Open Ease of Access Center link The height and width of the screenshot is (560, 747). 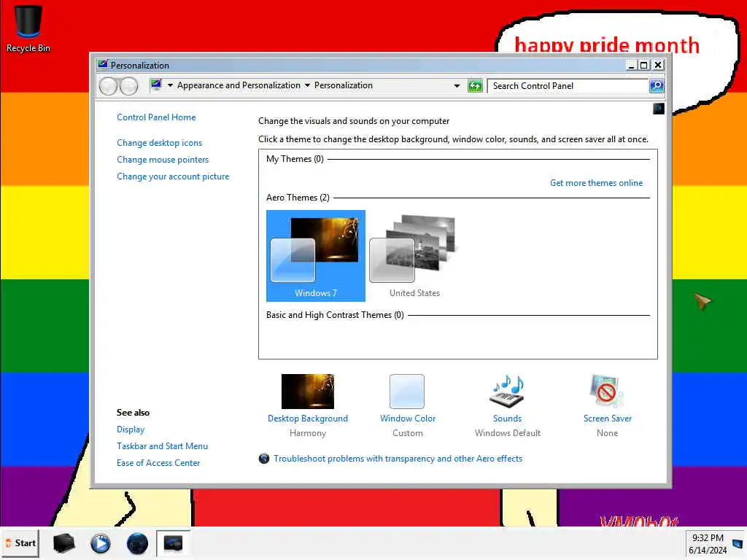pyautogui.click(x=158, y=463)
